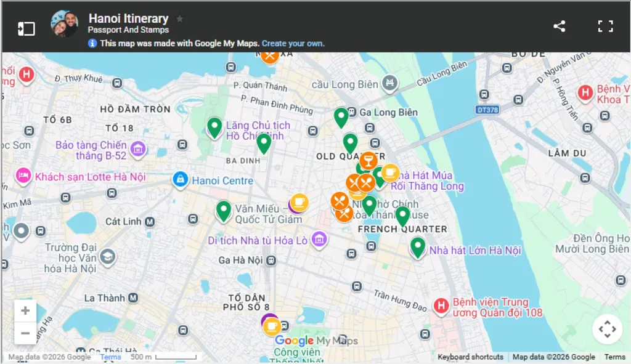Select the hospital marker near Đ. Thụy Khuê
Screen dimensions: 631x364
point(26,75)
